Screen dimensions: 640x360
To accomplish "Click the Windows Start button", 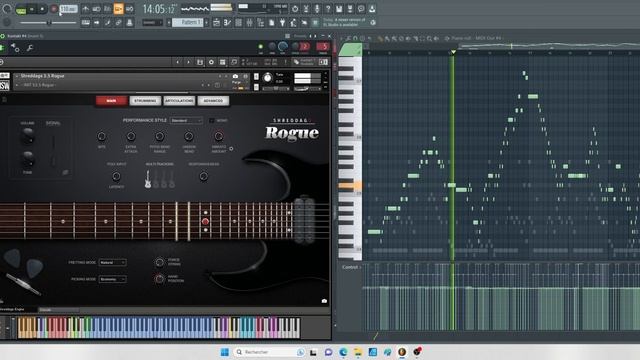I will (x=224, y=352).
